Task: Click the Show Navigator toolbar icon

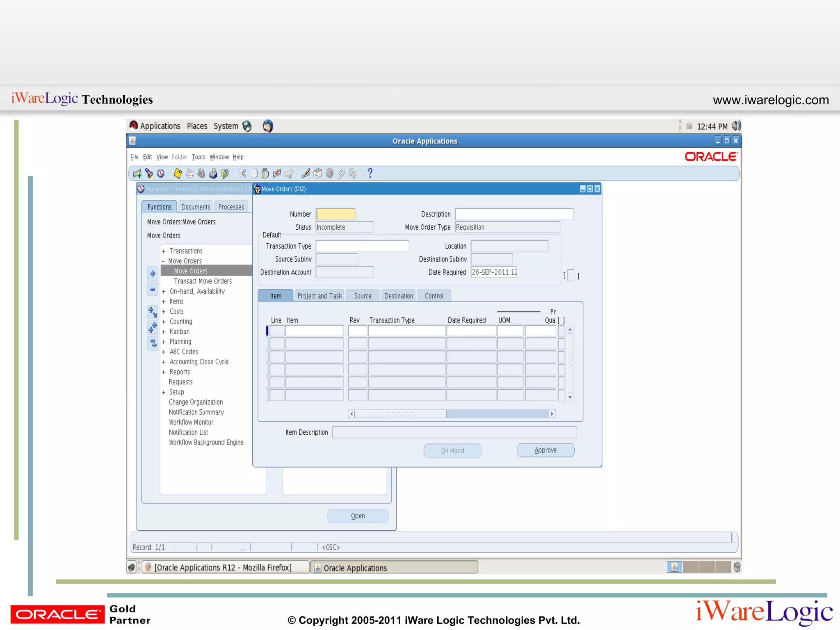Action: 161,173
